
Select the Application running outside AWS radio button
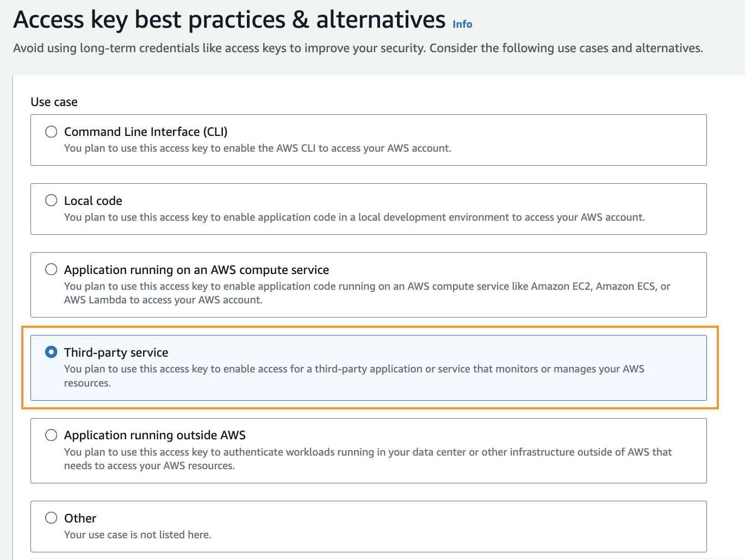coord(51,435)
